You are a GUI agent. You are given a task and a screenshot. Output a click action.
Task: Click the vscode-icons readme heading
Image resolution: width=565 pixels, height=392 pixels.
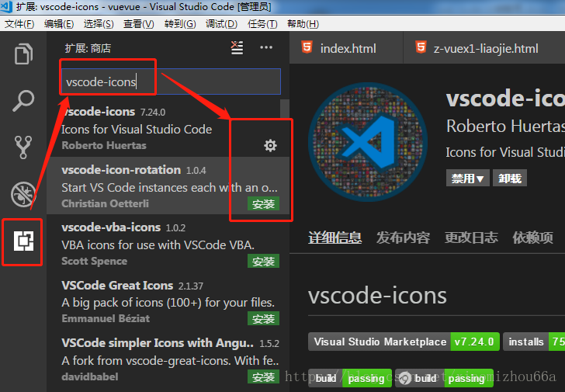coord(377,296)
